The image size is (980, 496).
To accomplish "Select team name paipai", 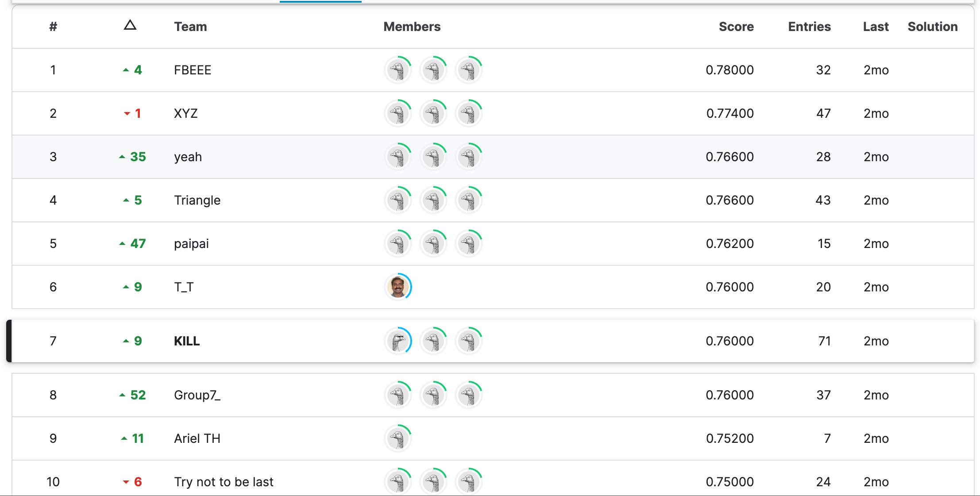I will click(x=191, y=244).
